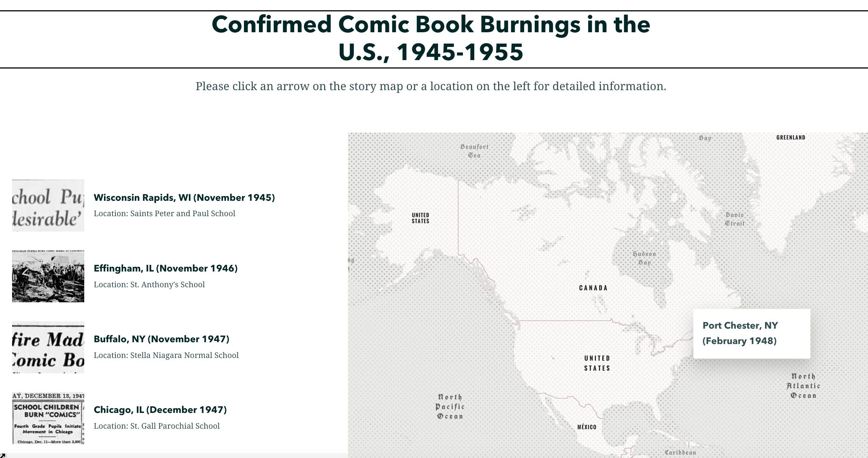
Task: Select the Wisconsin Rapids, WI (November 1945) entry
Action: pos(184,197)
